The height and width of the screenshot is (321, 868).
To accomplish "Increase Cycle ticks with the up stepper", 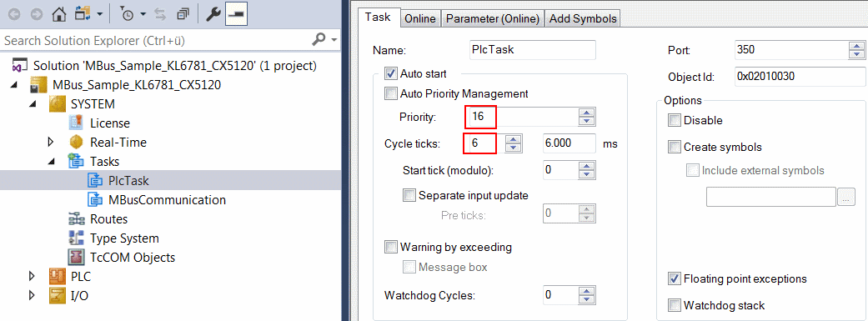I will pyautogui.click(x=514, y=139).
